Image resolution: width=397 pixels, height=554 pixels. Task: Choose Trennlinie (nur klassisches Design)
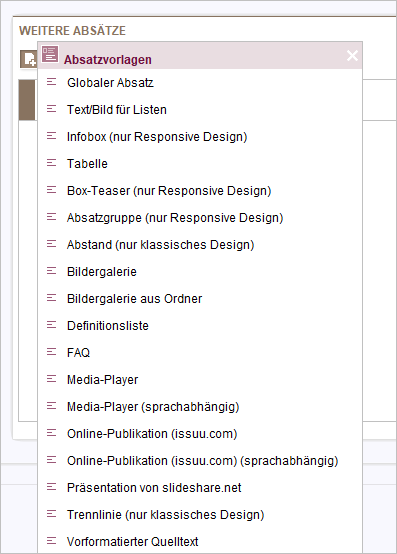[x=166, y=514]
